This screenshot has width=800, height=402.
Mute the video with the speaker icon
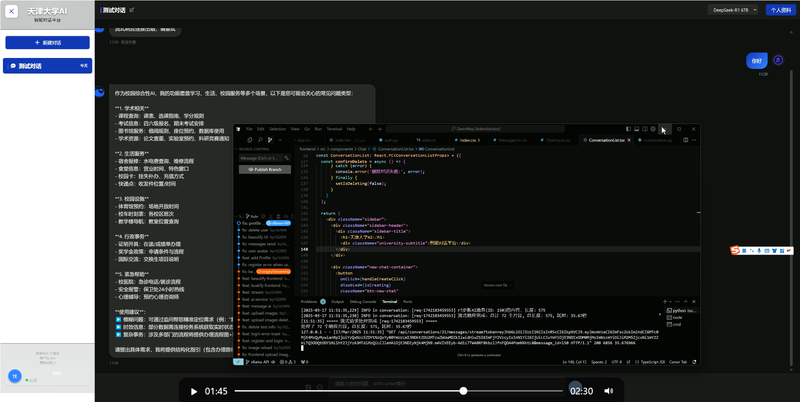pyautogui.click(x=609, y=391)
